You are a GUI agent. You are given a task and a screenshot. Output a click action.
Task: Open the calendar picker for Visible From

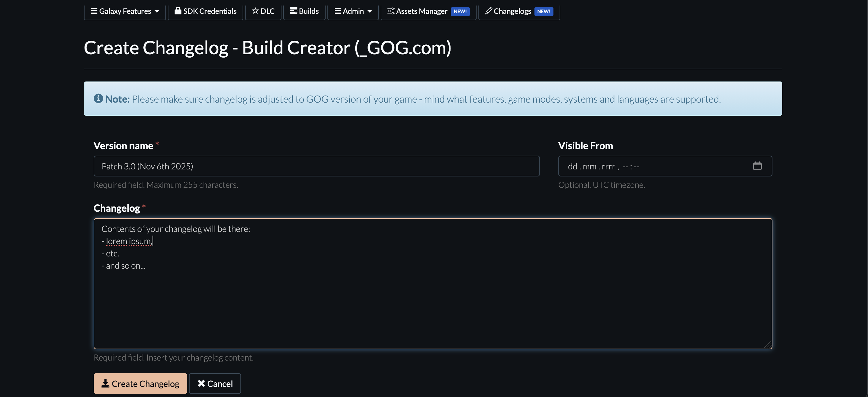[x=757, y=166]
